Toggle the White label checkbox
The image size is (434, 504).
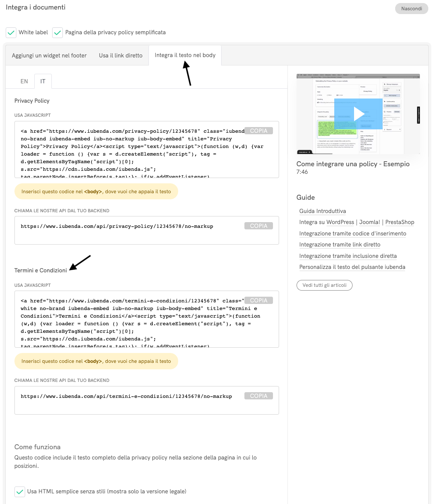coord(11,33)
